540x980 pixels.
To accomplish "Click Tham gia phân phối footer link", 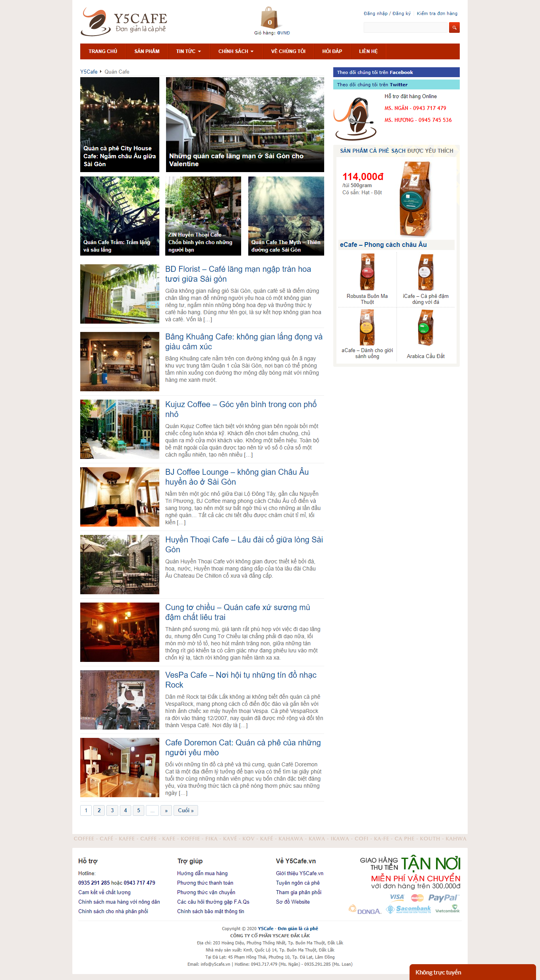I will click(x=299, y=892).
